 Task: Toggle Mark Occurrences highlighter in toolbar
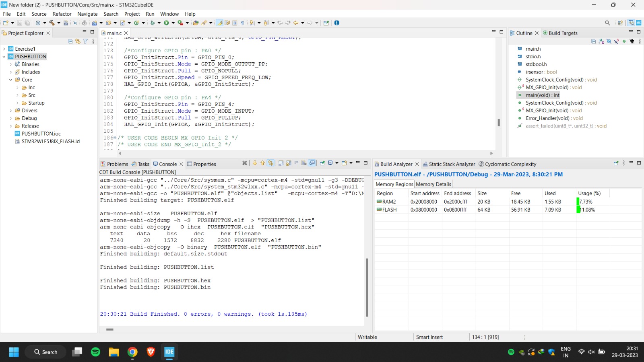(x=220, y=23)
